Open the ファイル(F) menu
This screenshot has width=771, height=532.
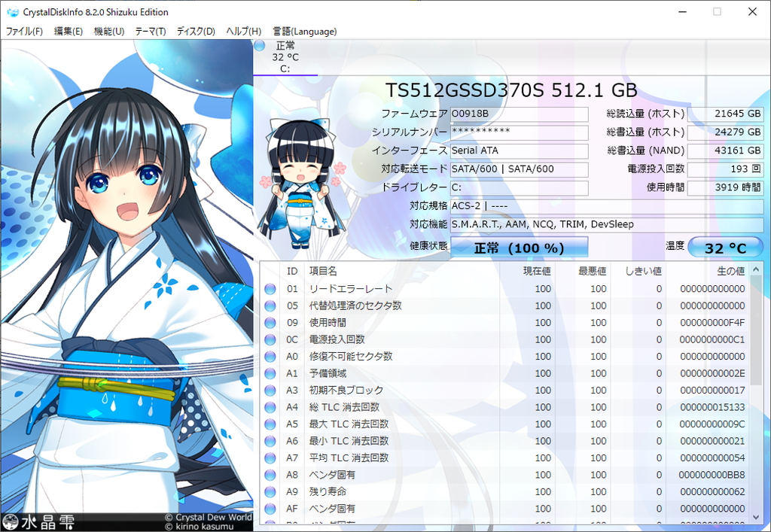pos(24,32)
